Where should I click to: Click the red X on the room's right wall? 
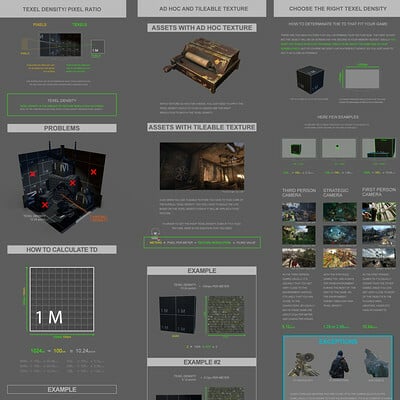pos(93,172)
